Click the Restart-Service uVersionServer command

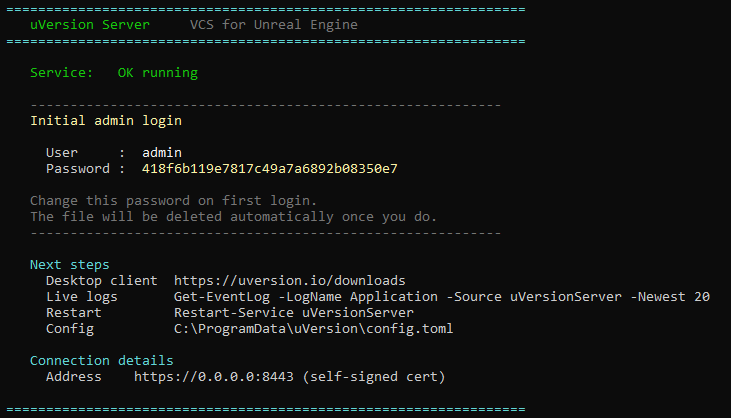point(294,313)
